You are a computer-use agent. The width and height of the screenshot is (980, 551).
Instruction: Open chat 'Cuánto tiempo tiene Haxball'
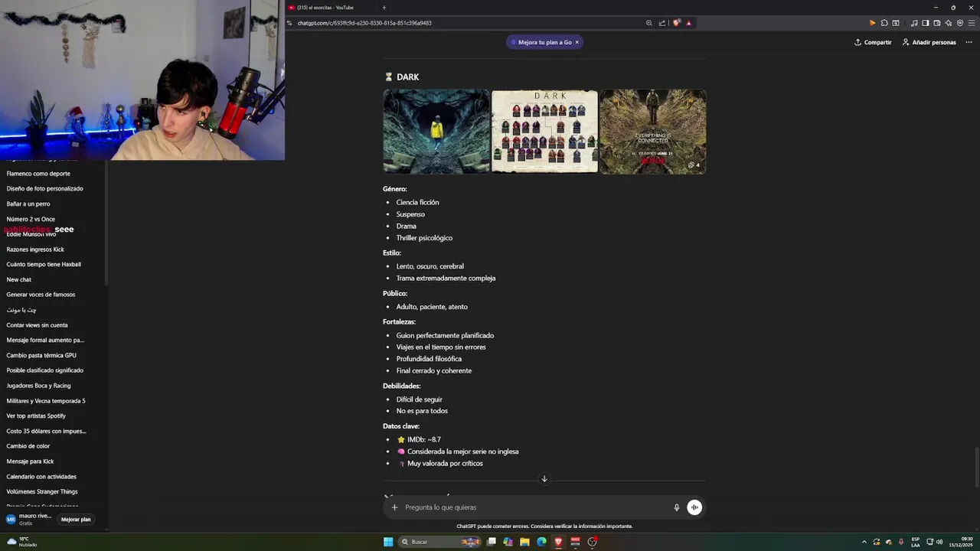tap(44, 264)
